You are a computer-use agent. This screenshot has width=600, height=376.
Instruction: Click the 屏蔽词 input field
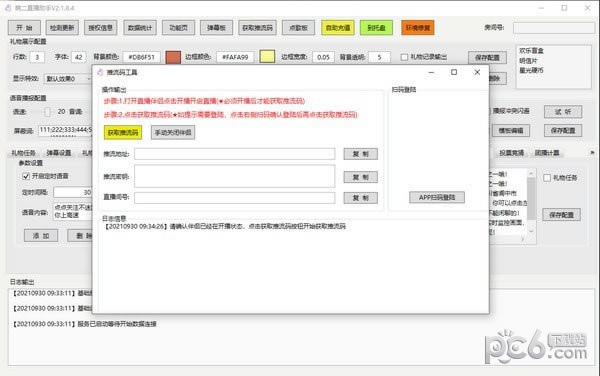pos(65,130)
